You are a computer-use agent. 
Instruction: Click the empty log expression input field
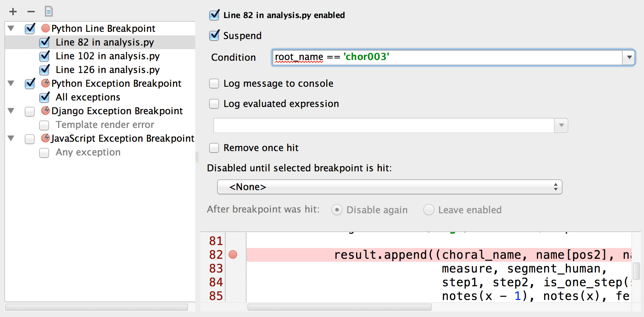click(x=384, y=125)
